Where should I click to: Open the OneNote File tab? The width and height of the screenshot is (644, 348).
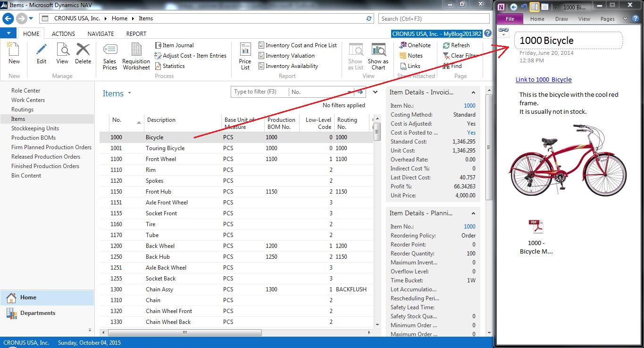[x=510, y=19]
